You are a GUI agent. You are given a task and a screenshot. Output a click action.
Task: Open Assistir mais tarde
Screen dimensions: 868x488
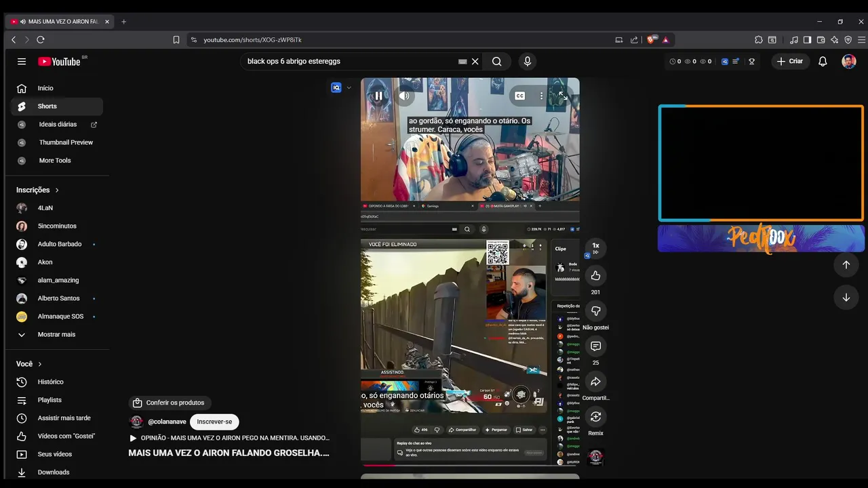(57, 418)
